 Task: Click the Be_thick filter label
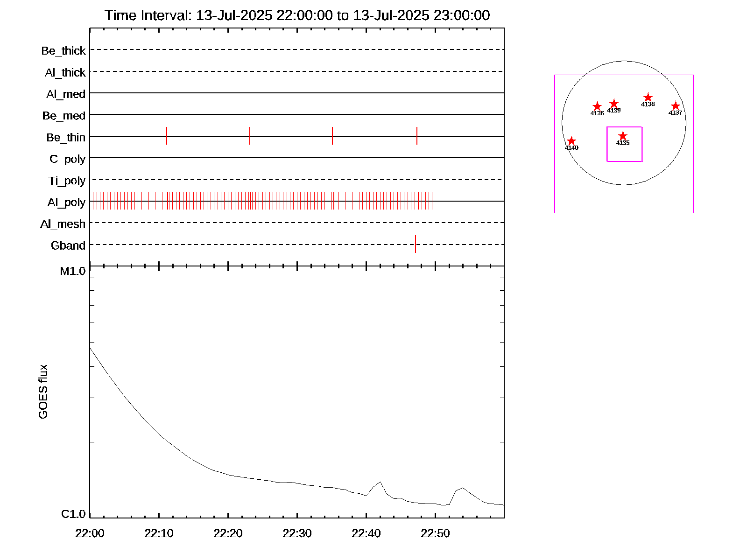coord(63,51)
